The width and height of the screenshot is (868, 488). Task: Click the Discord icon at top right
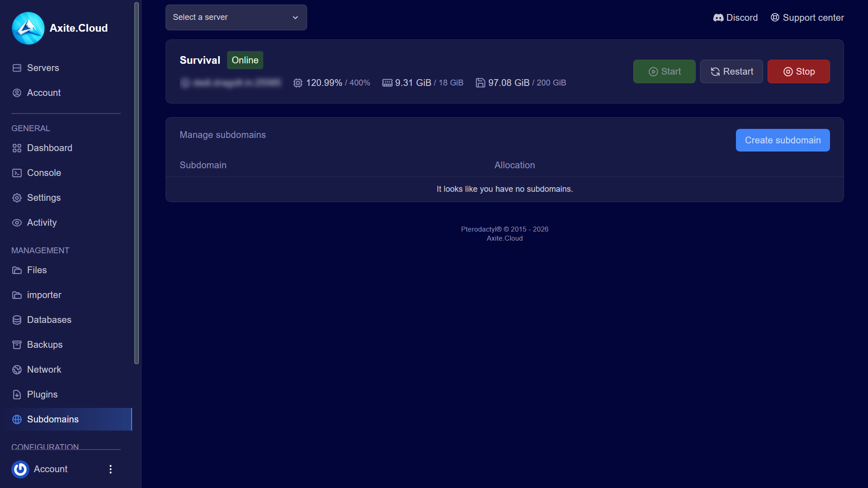click(x=719, y=17)
